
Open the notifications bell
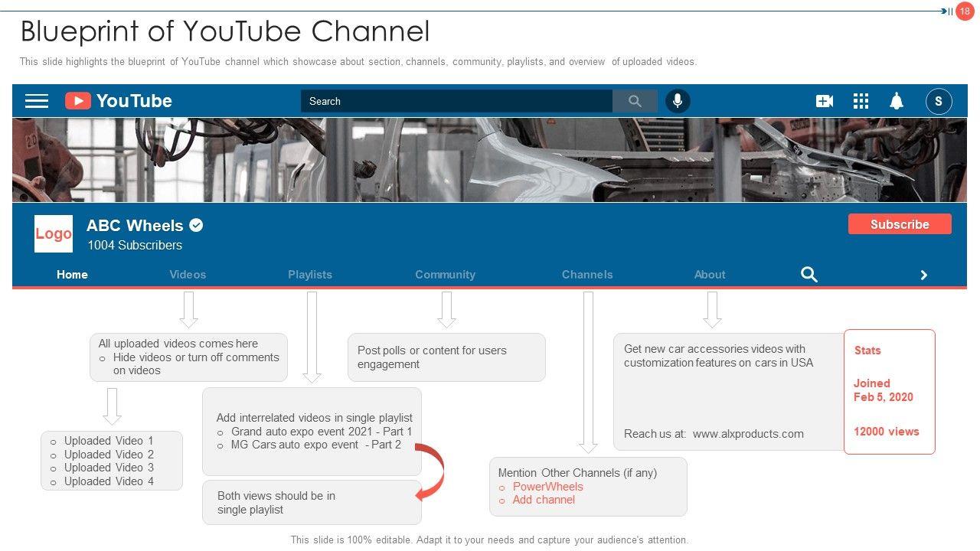(x=897, y=101)
